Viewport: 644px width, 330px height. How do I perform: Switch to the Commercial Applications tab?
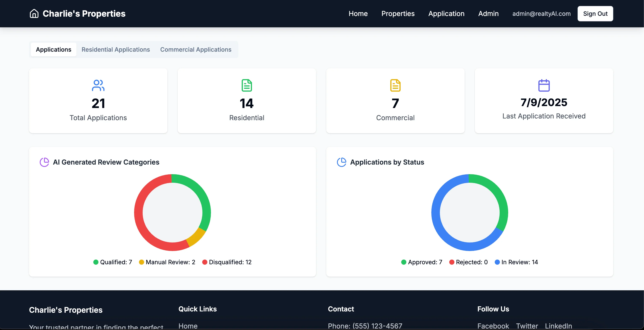click(196, 50)
